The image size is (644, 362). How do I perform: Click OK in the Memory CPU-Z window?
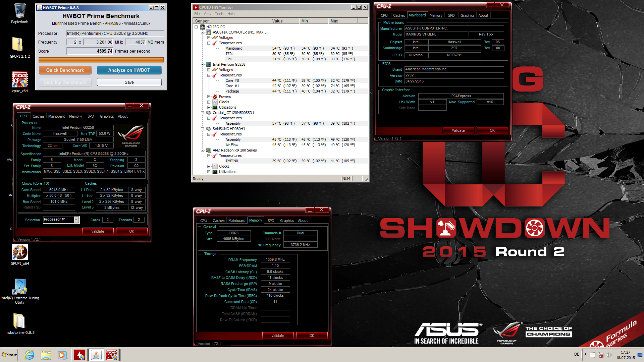point(312,336)
